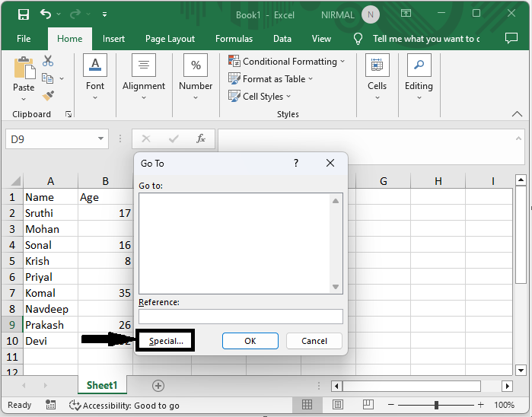
Task: Click the Special... button
Action: click(166, 341)
